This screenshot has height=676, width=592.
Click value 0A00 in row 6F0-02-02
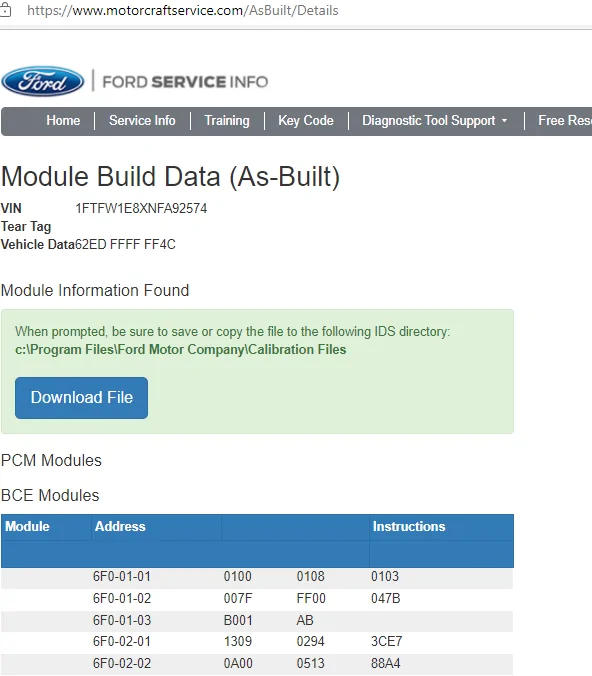(x=238, y=663)
